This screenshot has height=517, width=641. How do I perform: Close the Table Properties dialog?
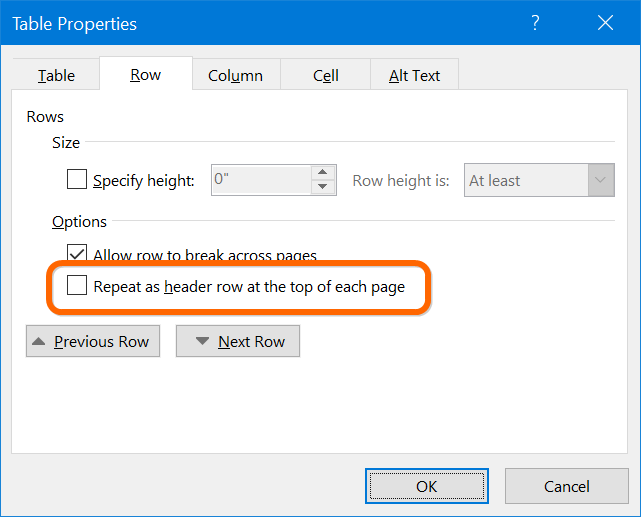click(x=604, y=23)
